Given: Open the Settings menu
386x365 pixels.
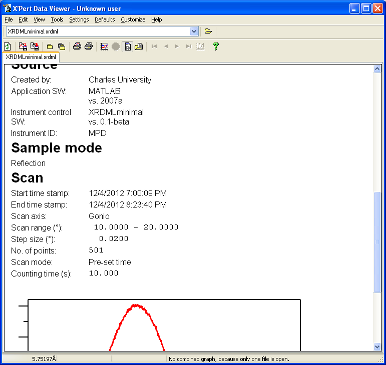Looking at the screenshot, I should coord(79,20).
